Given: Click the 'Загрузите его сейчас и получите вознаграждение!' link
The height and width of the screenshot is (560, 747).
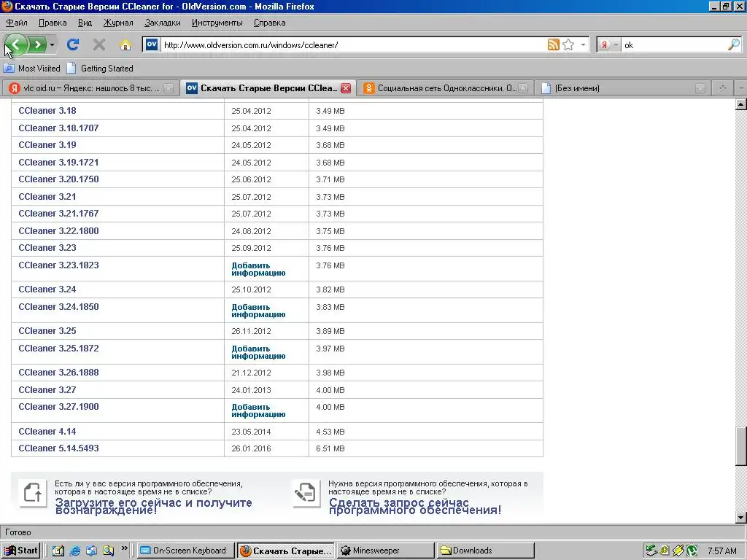Looking at the screenshot, I should pyautogui.click(x=153, y=506).
